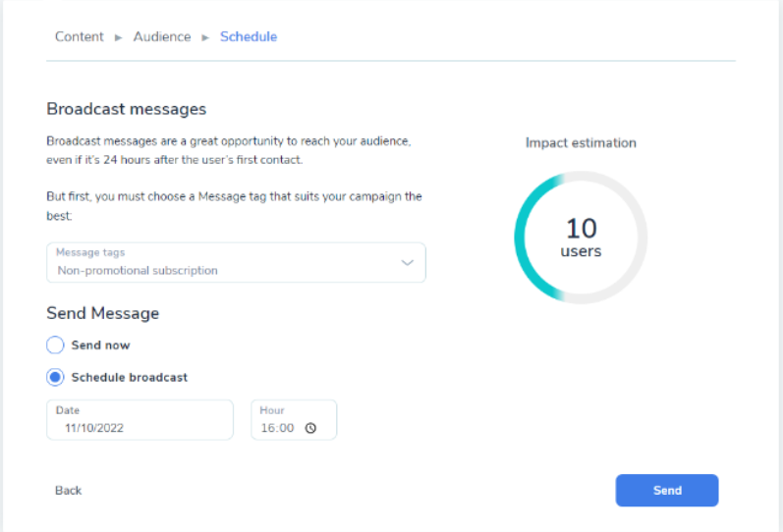Image resolution: width=783 pixels, height=532 pixels.
Task: Click the clock icon in Hour field
Action: pos(310,428)
